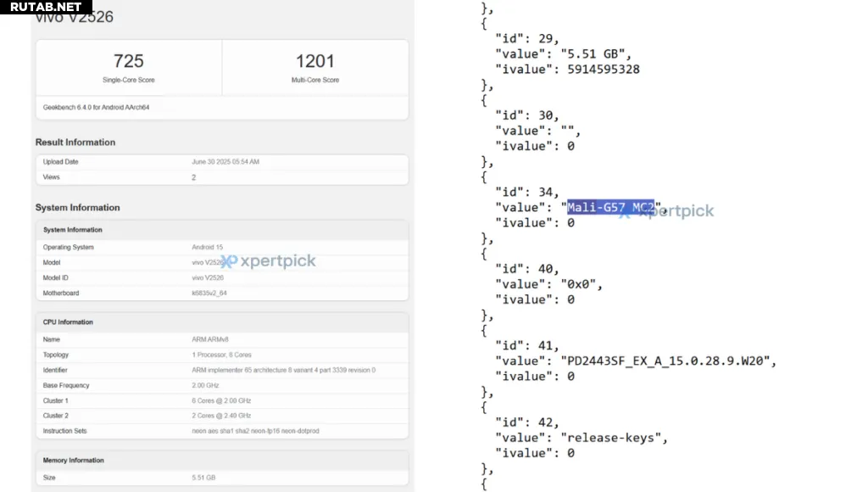Click the 'System Information' section heading
Image resolution: width=868 pixels, height=492 pixels.
pos(77,208)
